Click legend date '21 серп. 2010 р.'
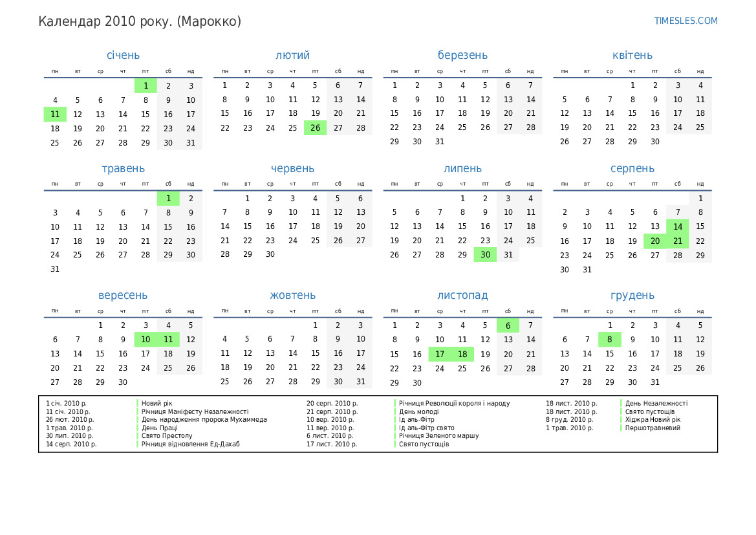This screenshot has height=535, width=756. [332, 411]
